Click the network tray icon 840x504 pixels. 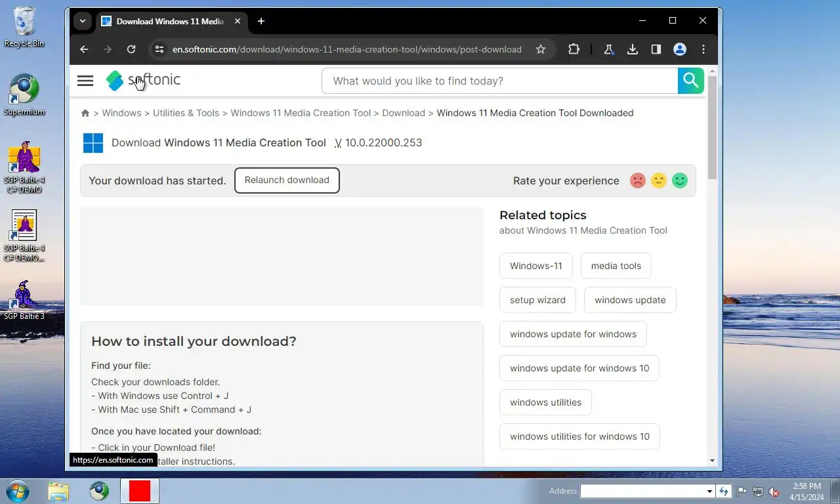pyautogui.click(x=758, y=492)
